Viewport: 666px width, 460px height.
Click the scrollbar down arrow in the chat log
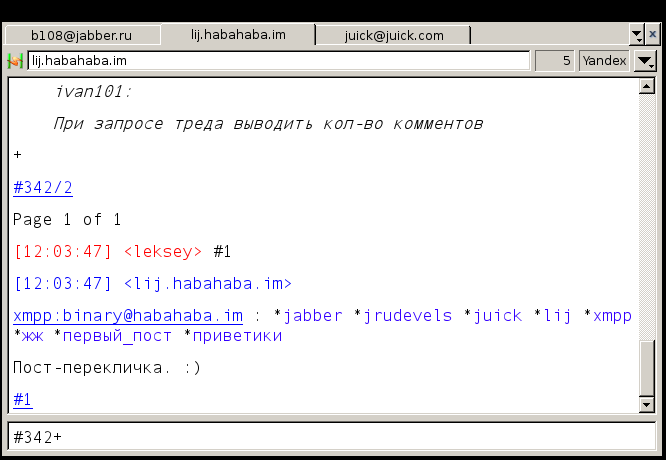coord(646,404)
